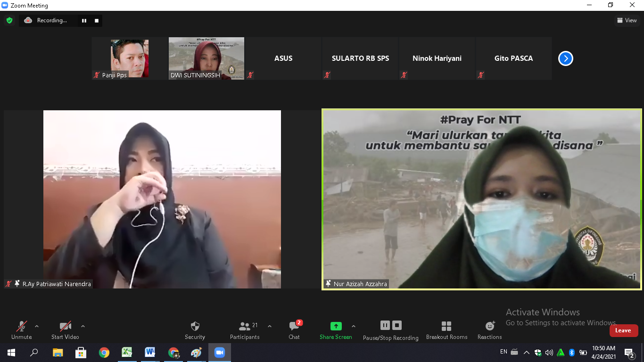Select Gito PASCA participant tile

514,58
